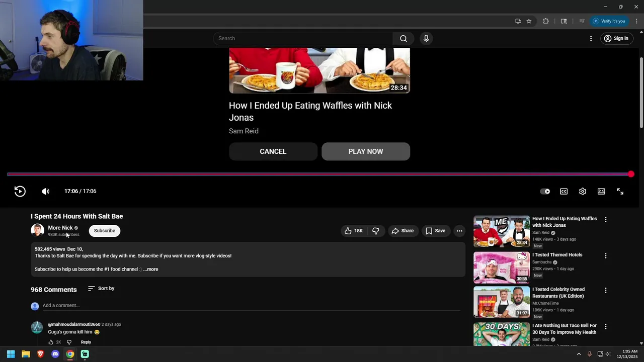Click the magnifying glass search button

(404, 38)
